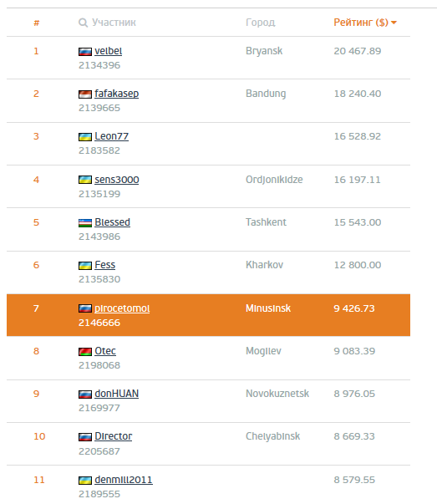The width and height of the screenshot is (437, 504).
Task: Select the highlighted Minusinsk row
Action: point(208,315)
